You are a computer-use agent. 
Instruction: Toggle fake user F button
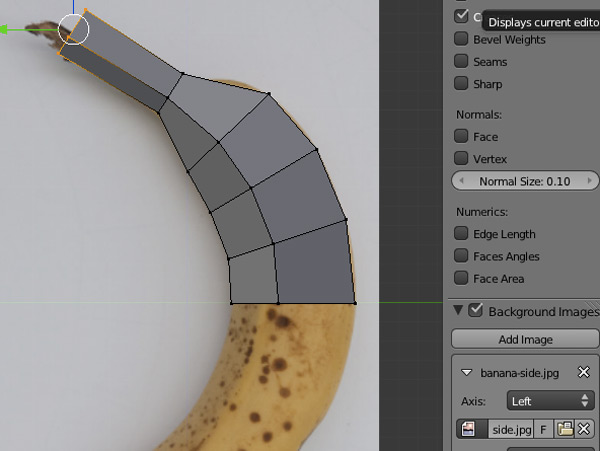click(543, 429)
